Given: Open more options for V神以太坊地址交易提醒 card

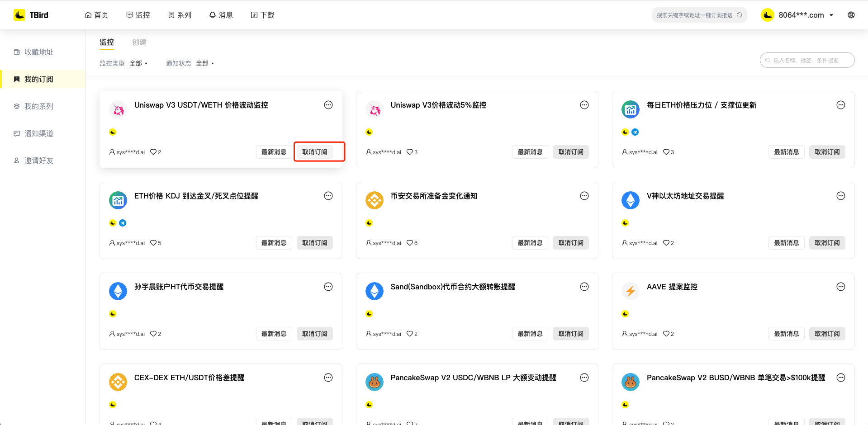Looking at the screenshot, I should point(840,196).
